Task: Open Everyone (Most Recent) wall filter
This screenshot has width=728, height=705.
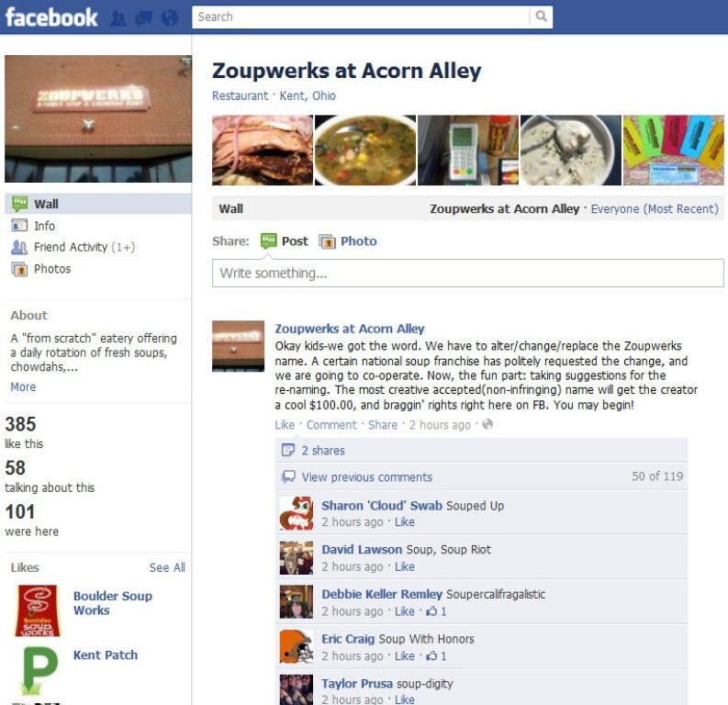Action: point(655,209)
